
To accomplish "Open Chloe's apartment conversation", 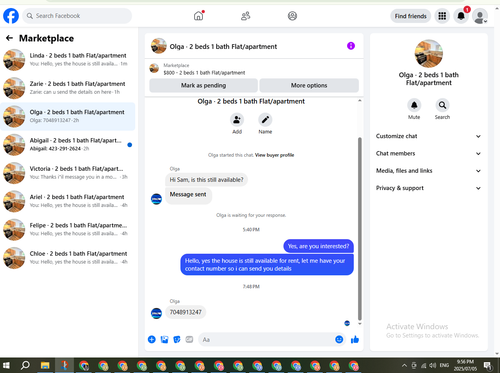I will [68, 258].
